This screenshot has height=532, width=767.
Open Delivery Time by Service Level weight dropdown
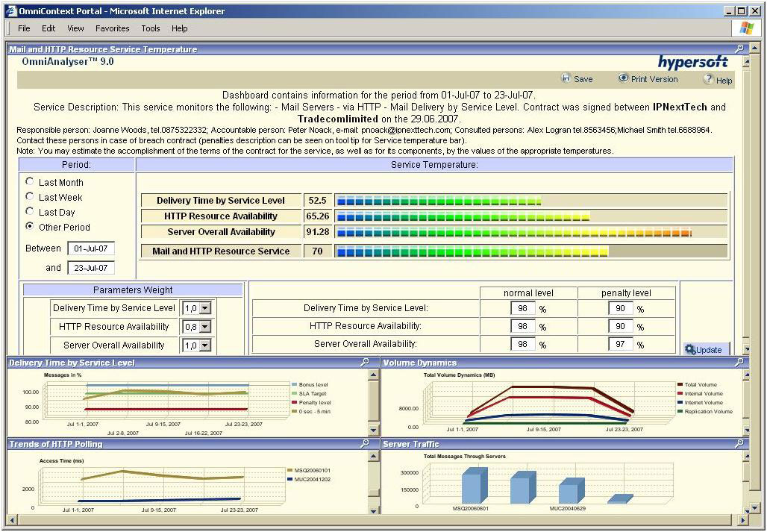[x=205, y=308]
